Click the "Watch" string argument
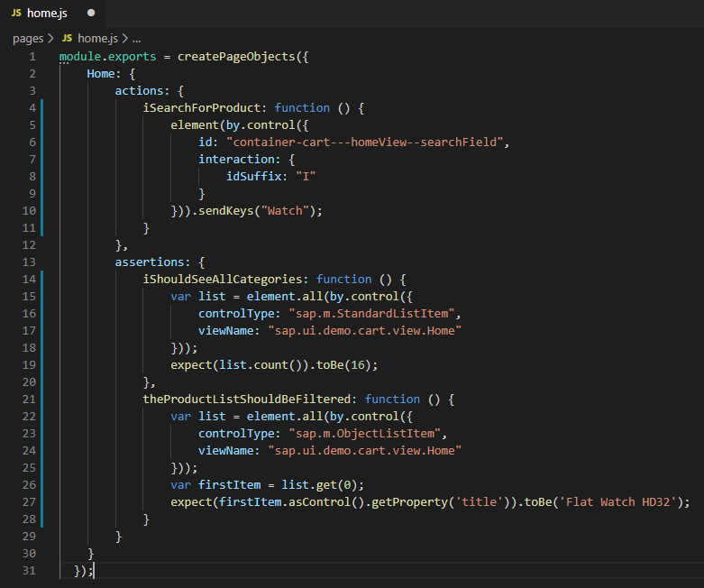 tap(285, 211)
